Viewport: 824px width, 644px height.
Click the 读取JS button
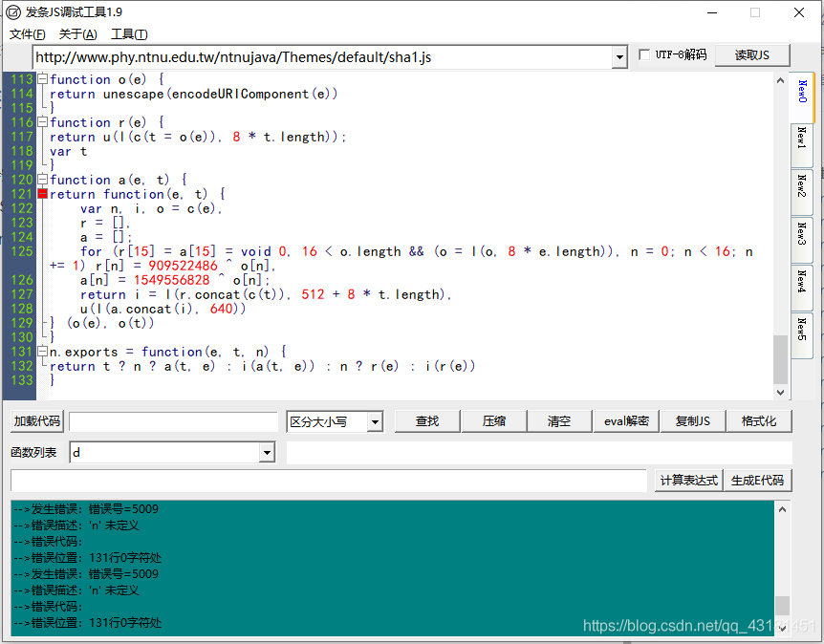pos(752,55)
